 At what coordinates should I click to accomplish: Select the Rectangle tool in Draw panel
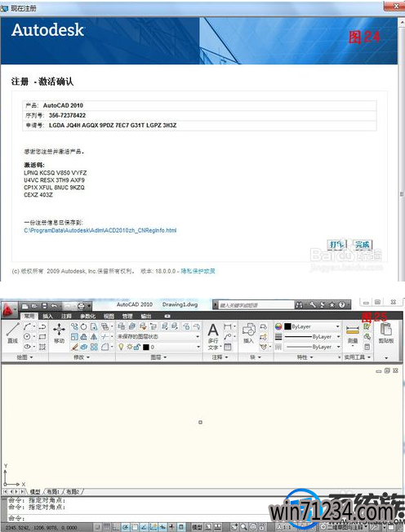click(42, 336)
